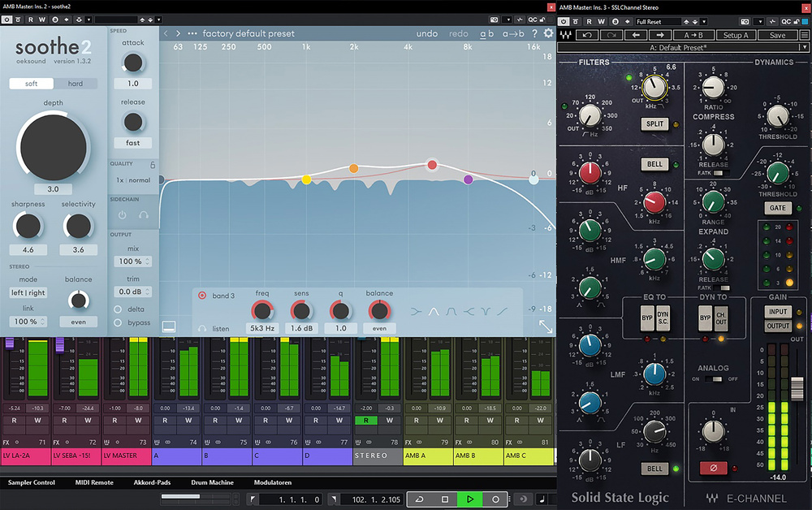Click snapshot camera icon in SSL window header
The height and width of the screenshot is (510, 812).
click(745, 21)
